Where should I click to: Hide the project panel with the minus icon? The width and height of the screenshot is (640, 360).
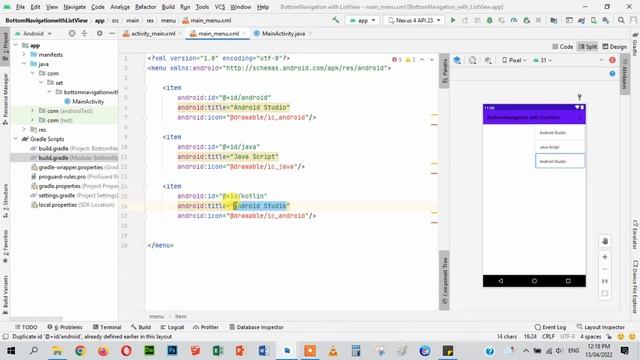click(112, 33)
